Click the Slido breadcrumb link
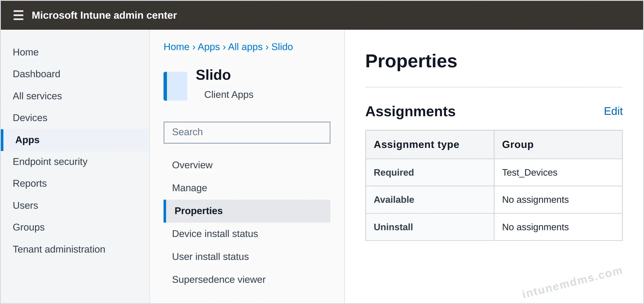Screen dimensions: 644x304 282,47
